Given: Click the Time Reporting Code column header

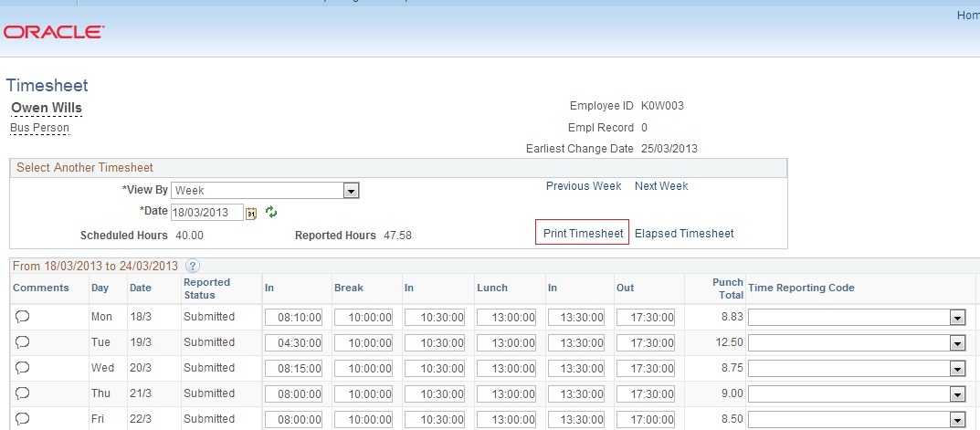Looking at the screenshot, I should pos(801,288).
